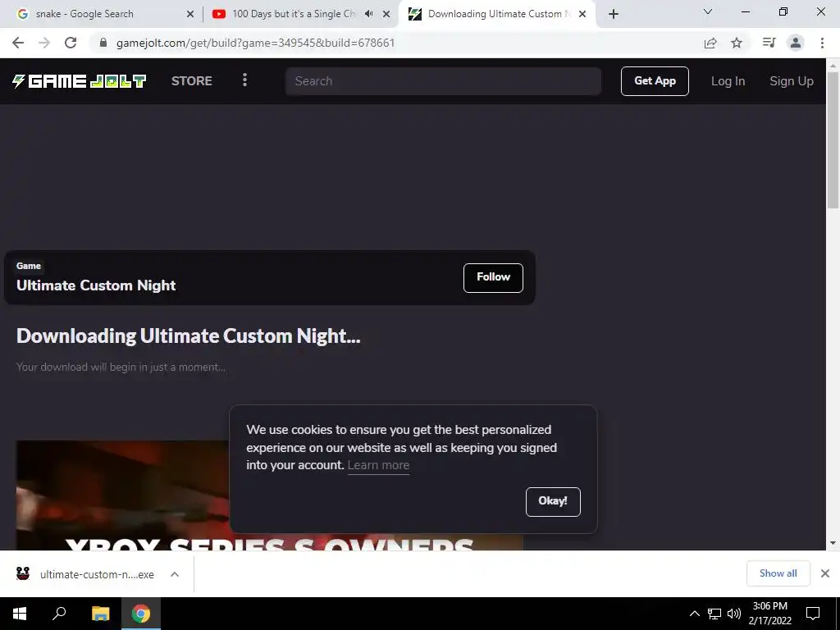Image resolution: width=840 pixels, height=630 pixels.
Task: Open the Chrome three-dot menu
Action: (822, 43)
